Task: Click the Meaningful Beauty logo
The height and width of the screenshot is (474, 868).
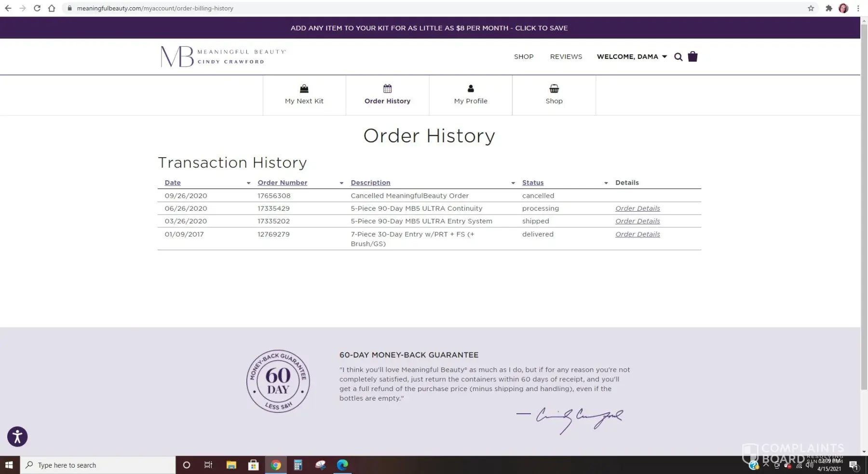Action: point(223,56)
